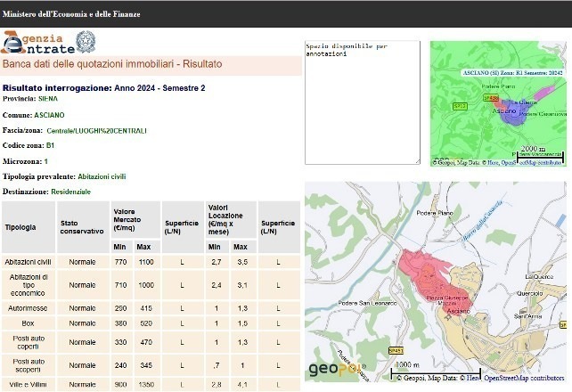Click the Agenzia Entrate logo
The height and width of the screenshot is (392, 572).
click(36, 45)
